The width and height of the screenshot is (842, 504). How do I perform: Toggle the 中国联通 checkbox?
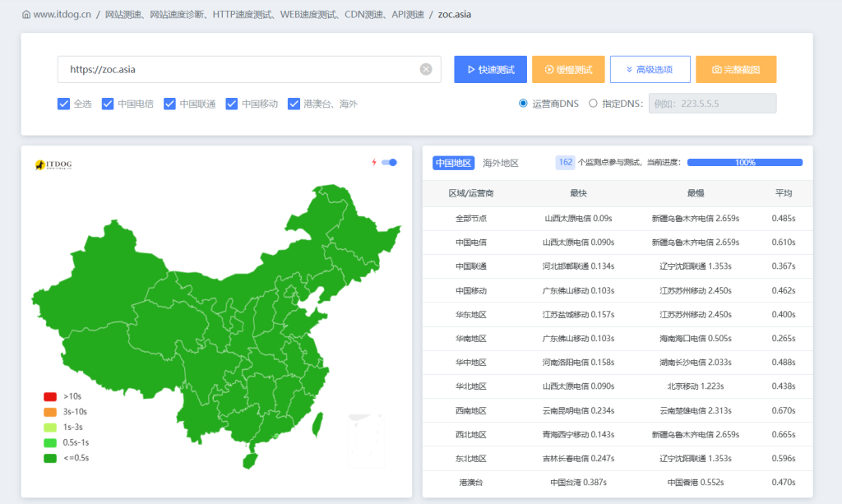point(169,104)
